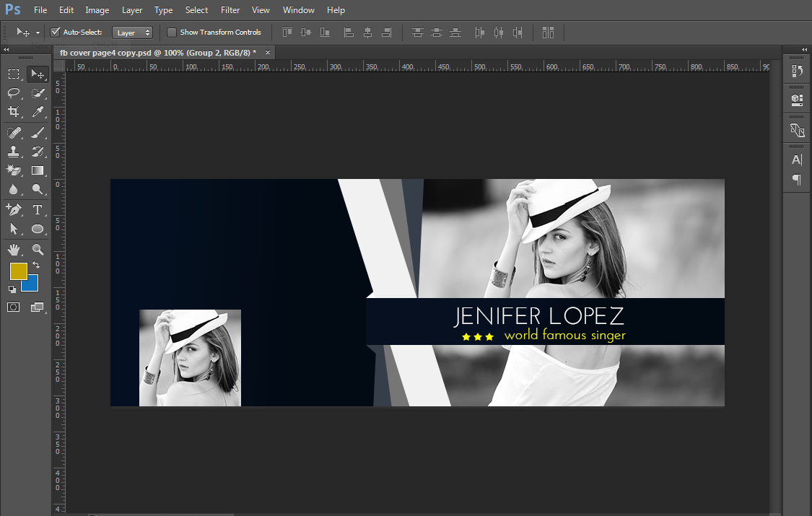Click the blue background color swatch
The height and width of the screenshot is (516, 812).
click(x=32, y=286)
